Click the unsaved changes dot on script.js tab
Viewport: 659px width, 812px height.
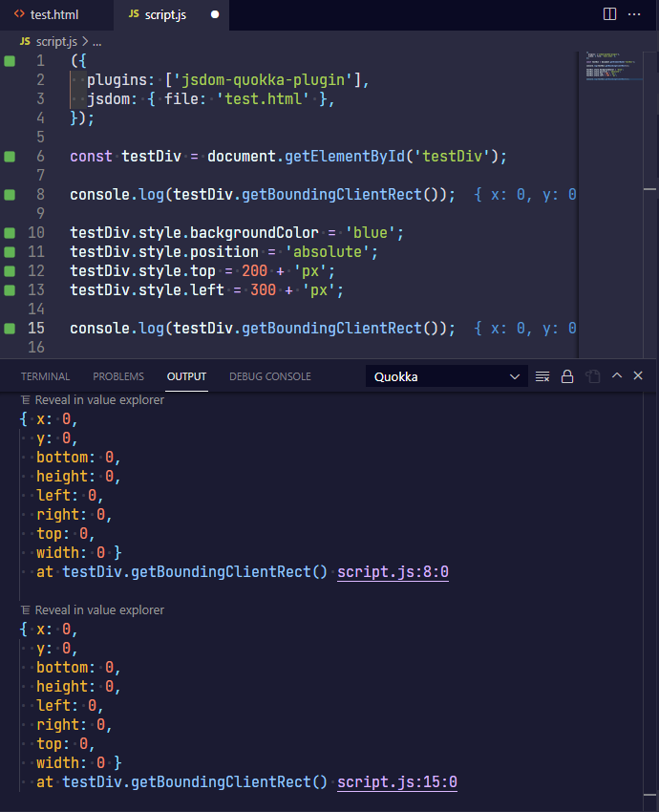pos(215,15)
